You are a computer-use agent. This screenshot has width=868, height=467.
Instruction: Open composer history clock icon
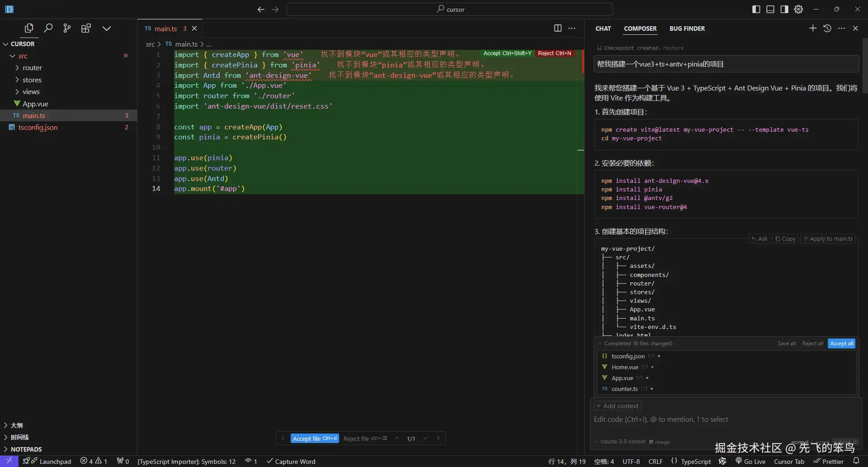pos(827,28)
